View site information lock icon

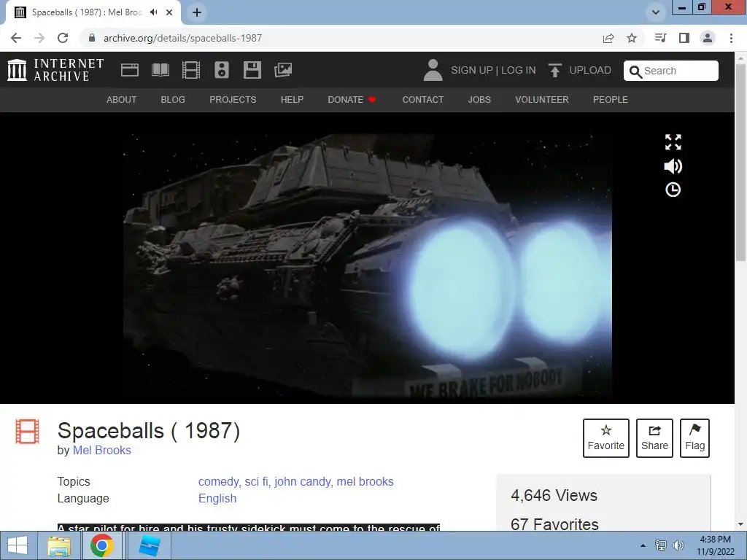tap(92, 38)
